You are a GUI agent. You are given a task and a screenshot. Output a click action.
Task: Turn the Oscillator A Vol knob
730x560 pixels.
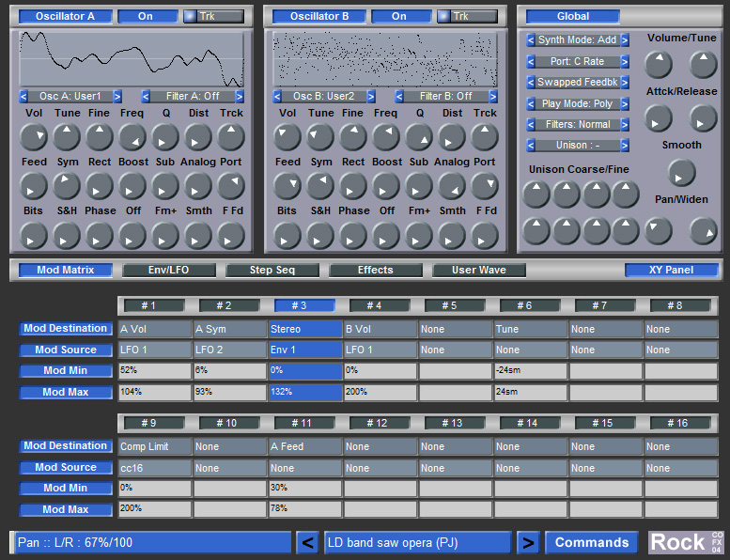click(34, 137)
